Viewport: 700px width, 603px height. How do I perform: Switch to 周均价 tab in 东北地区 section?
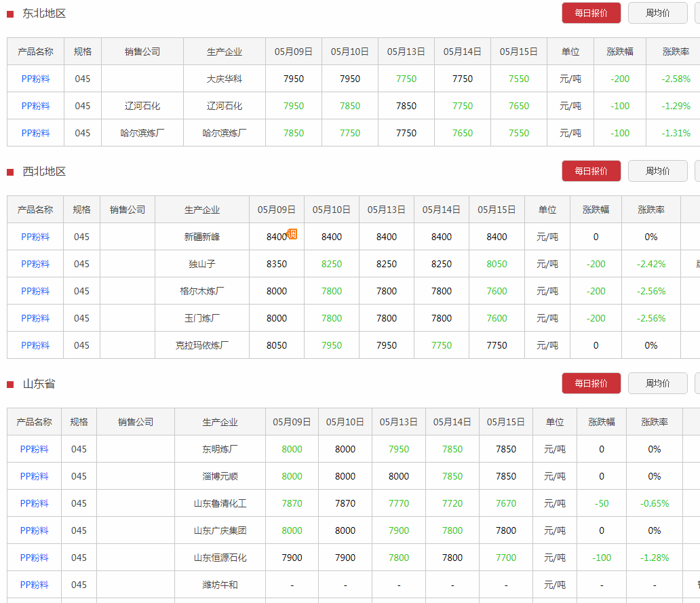[657, 13]
